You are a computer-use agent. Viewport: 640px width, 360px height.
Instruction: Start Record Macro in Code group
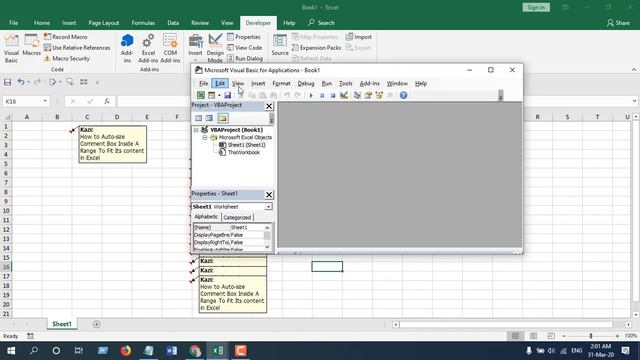point(66,37)
